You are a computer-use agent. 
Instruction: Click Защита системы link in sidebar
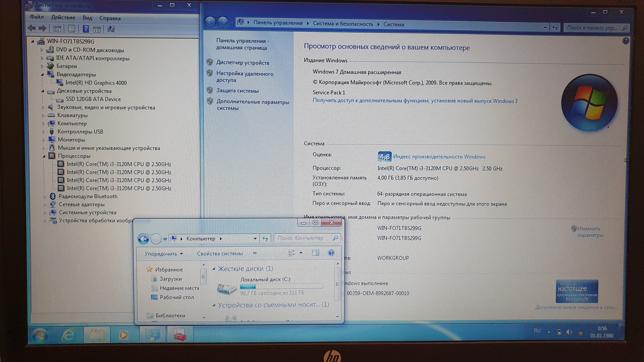(x=237, y=91)
